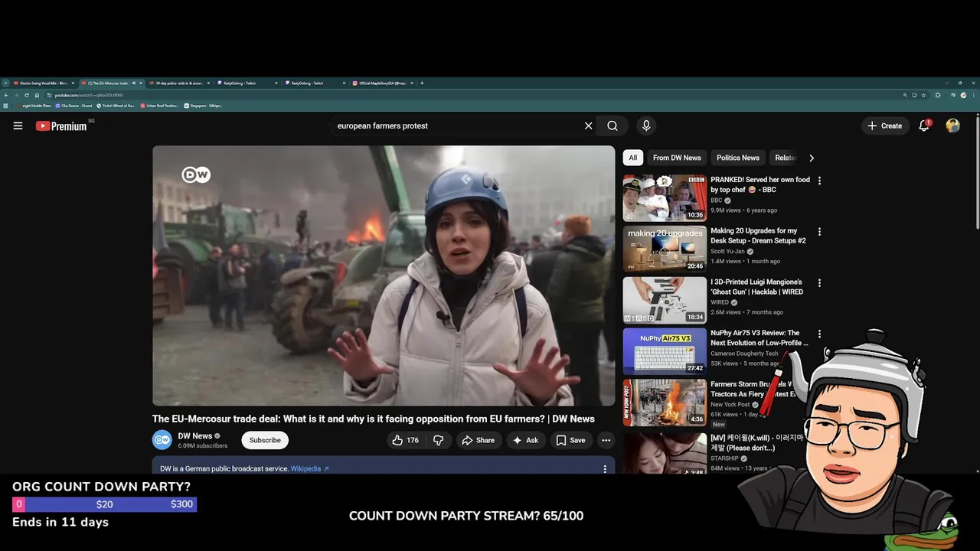The width and height of the screenshot is (980, 551).
Task: Start voice search with the microphone icon
Action: click(x=646, y=126)
